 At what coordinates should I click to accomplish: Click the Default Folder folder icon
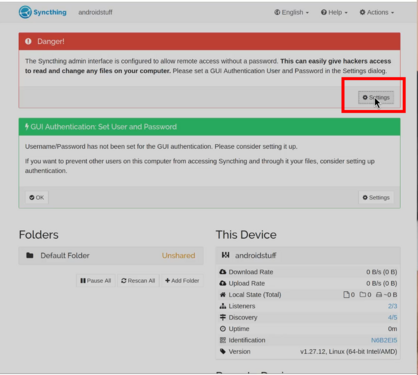pos(30,255)
